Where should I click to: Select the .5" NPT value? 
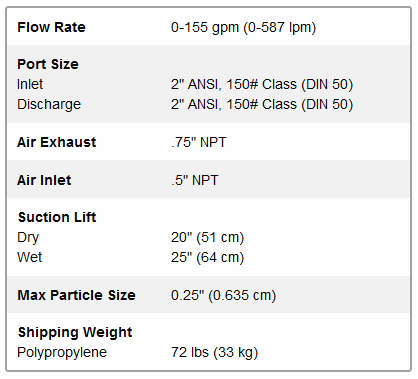tap(195, 180)
